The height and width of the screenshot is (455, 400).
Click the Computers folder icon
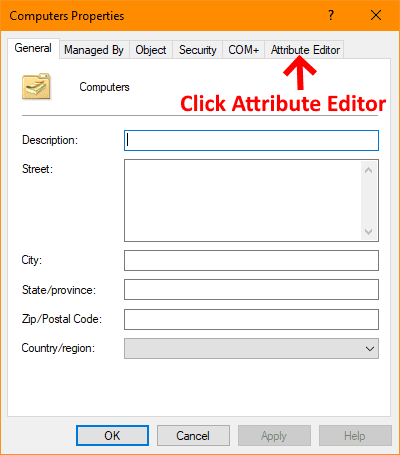[36, 86]
